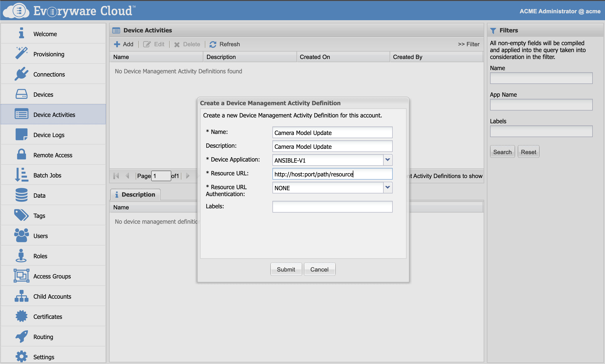Focus the Labels field in dialog
This screenshot has height=364, width=605.
pyautogui.click(x=332, y=207)
